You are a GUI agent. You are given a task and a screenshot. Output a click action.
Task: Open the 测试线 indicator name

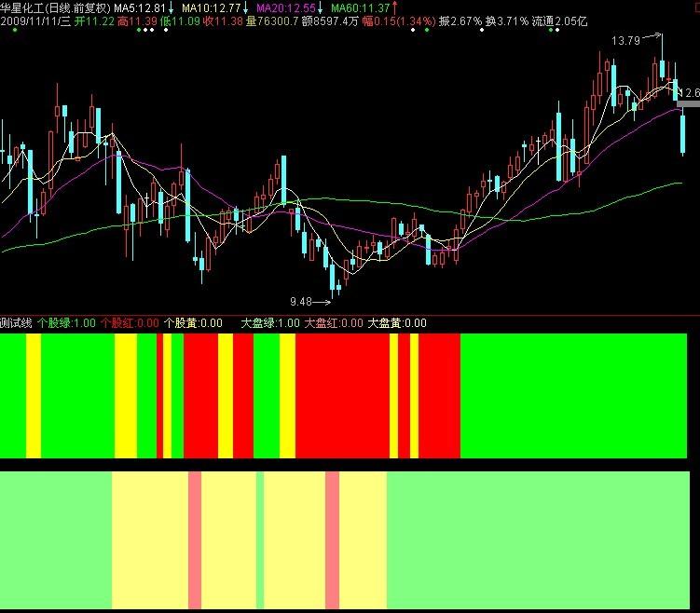pyautogui.click(x=16, y=323)
